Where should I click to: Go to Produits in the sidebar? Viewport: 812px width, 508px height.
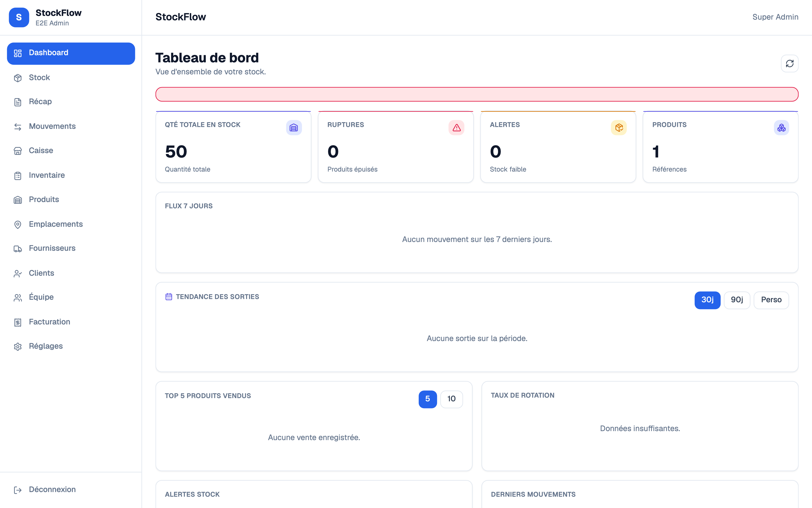71,200
